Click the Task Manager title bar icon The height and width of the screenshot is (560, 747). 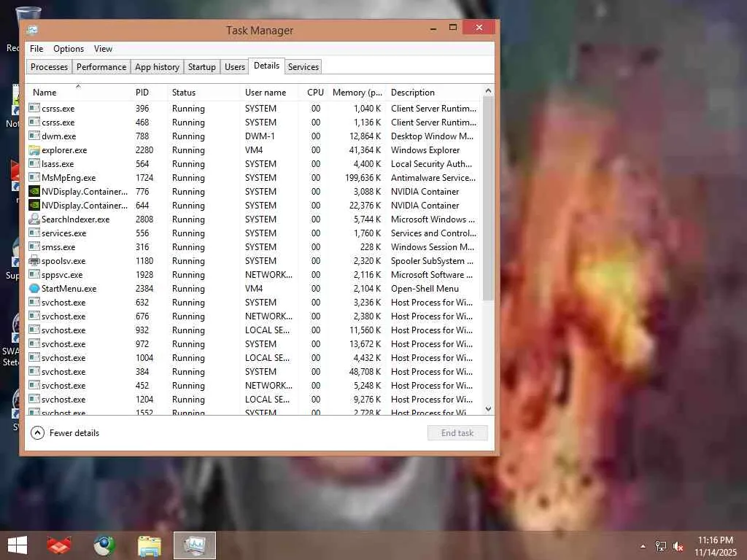tap(32, 30)
